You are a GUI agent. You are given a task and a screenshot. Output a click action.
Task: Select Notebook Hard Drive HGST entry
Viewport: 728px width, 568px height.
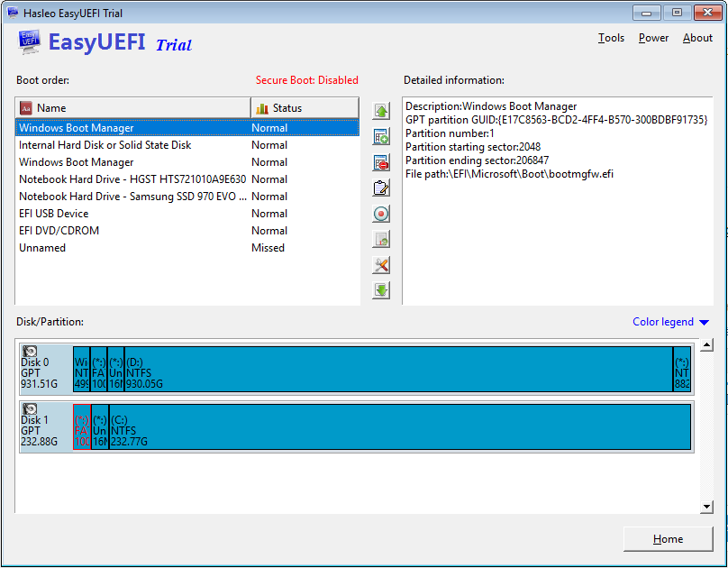click(x=187, y=179)
